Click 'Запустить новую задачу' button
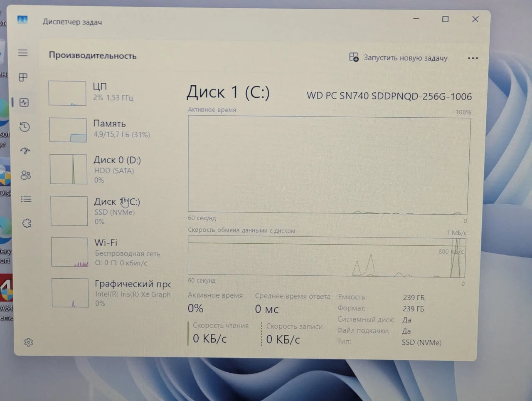Screen dimensions: 532x401 coord(399,58)
